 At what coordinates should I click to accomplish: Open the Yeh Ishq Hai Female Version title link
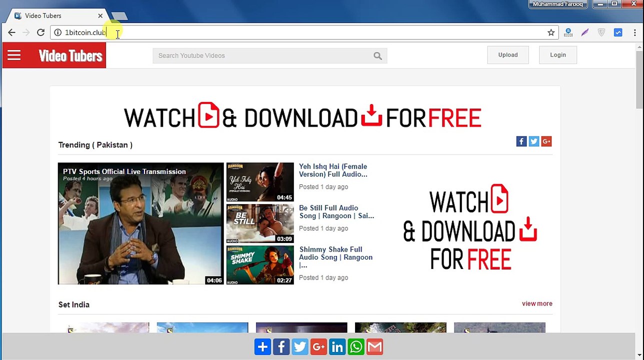tap(333, 170)
